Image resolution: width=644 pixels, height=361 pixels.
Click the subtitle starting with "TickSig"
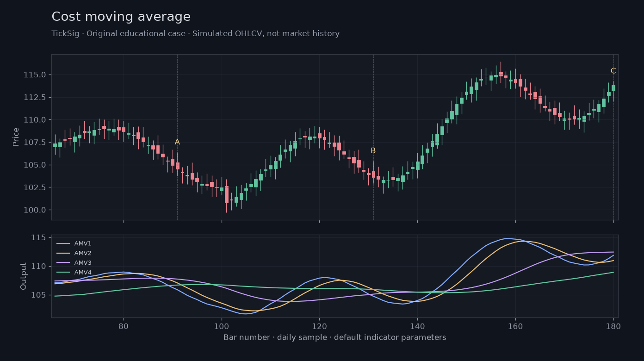(196, 34)
